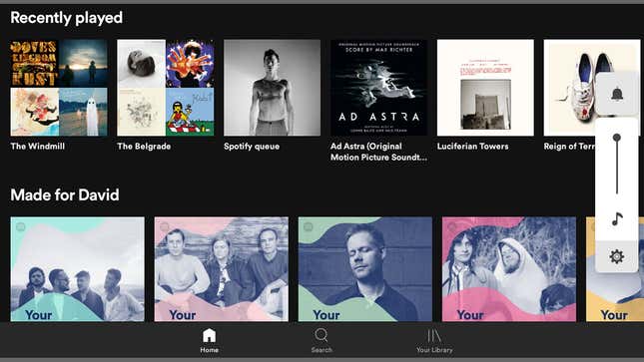Click 'Spotify queue' title text
The height and width of the screenshot is (362, 644).
(252, 147)
